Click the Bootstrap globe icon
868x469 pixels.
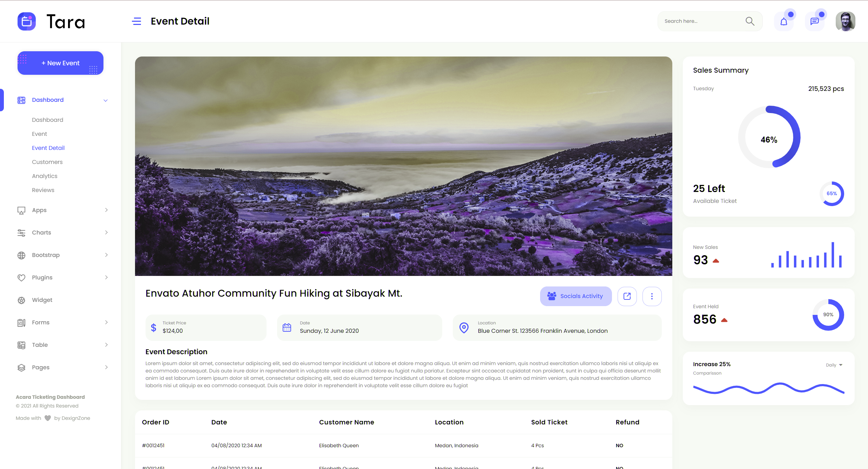[x=21, y=255]
